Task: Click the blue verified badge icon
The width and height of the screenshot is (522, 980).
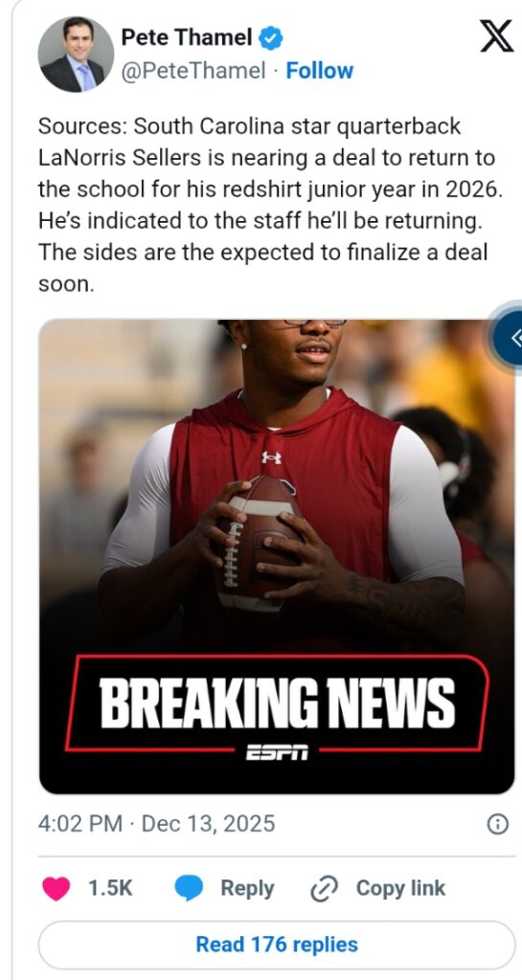Action: [271, 38]
